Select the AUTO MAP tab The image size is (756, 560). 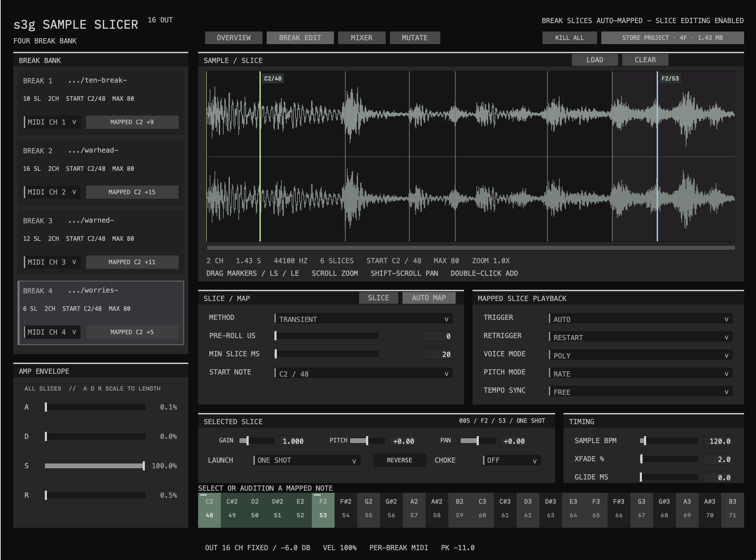tap(429, 298)
